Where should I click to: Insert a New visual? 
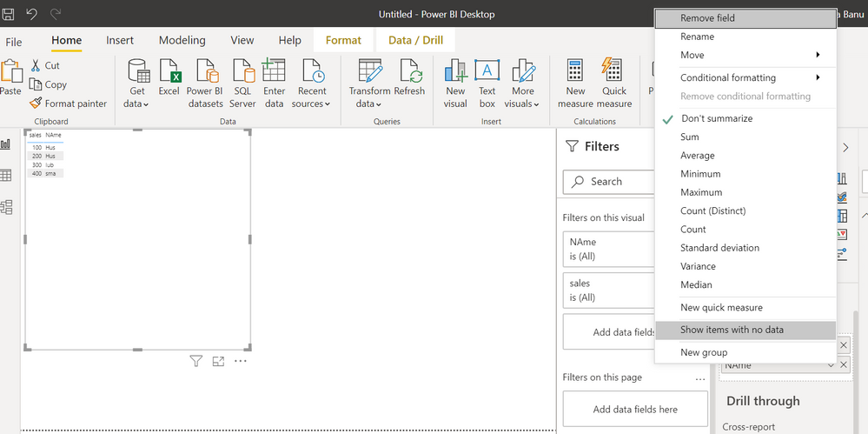point(455,83)
